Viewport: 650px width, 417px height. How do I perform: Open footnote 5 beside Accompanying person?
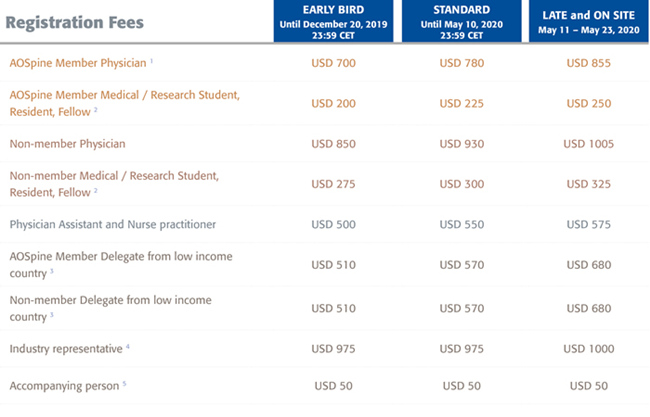124,384
